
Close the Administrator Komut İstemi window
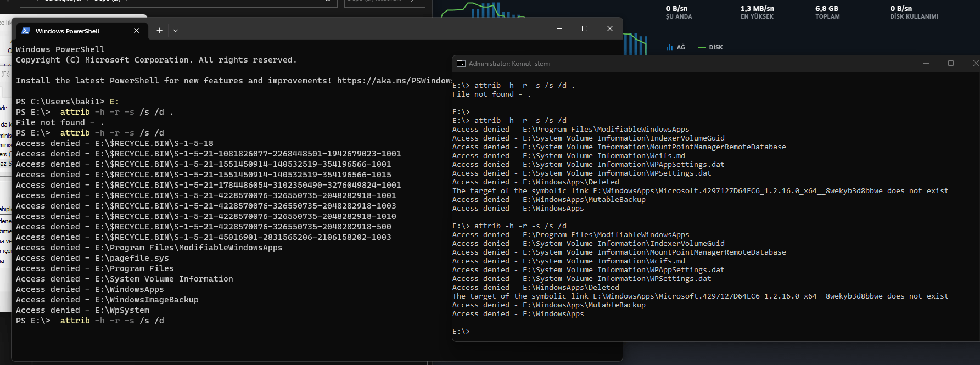coord(974,64)
